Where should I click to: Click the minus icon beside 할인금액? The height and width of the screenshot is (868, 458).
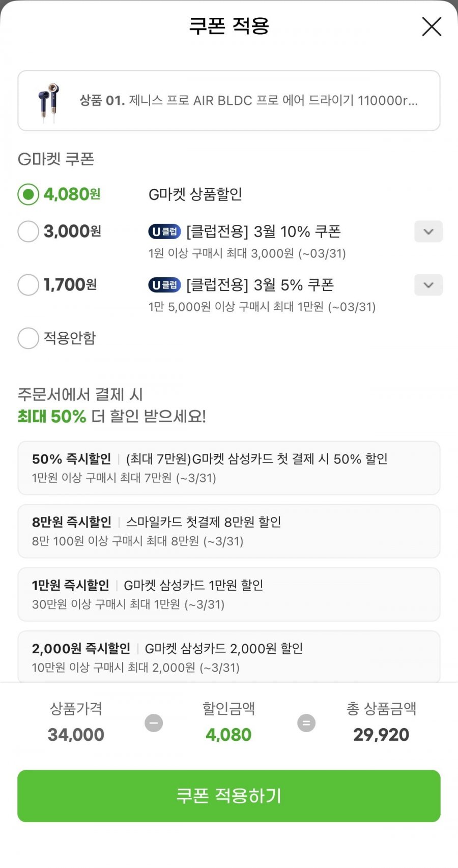coord(154,723)
